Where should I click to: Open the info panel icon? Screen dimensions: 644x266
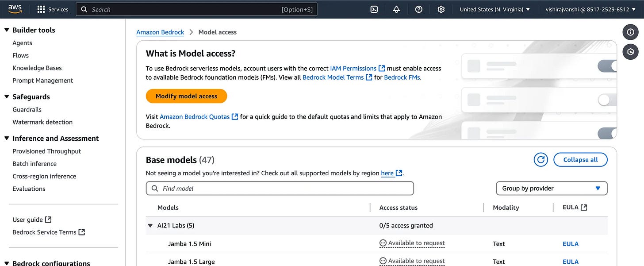click(631, 32)
